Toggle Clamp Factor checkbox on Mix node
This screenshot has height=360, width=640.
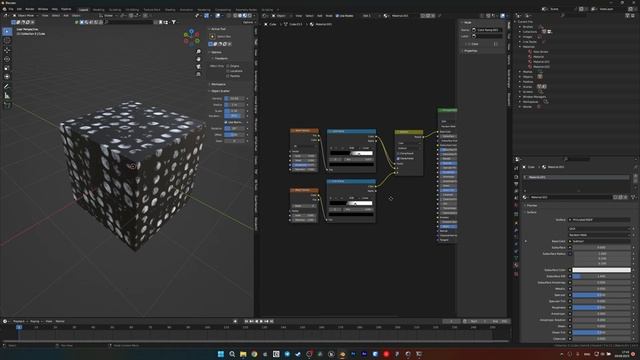[398, 158]
